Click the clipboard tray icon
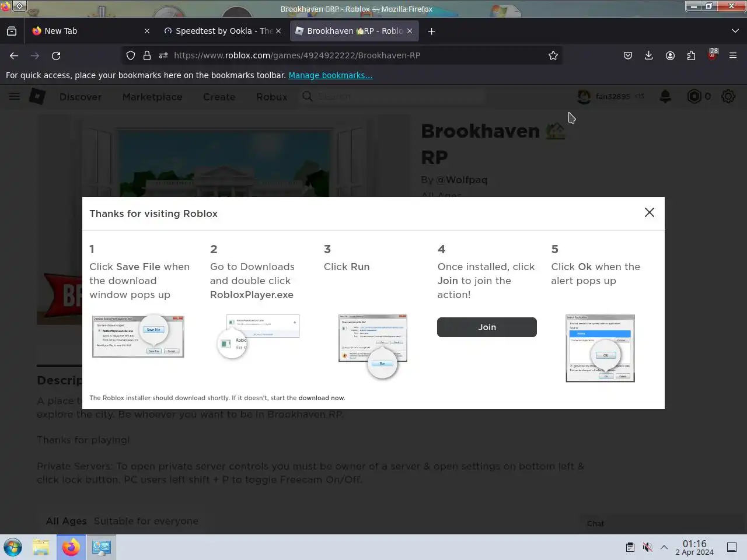 tap(630, 547)
